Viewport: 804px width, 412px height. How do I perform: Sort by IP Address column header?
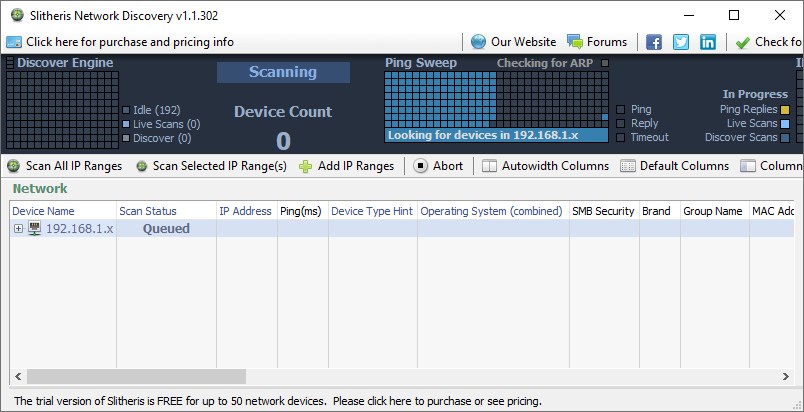pyautogui.click(x=245, y=211)
